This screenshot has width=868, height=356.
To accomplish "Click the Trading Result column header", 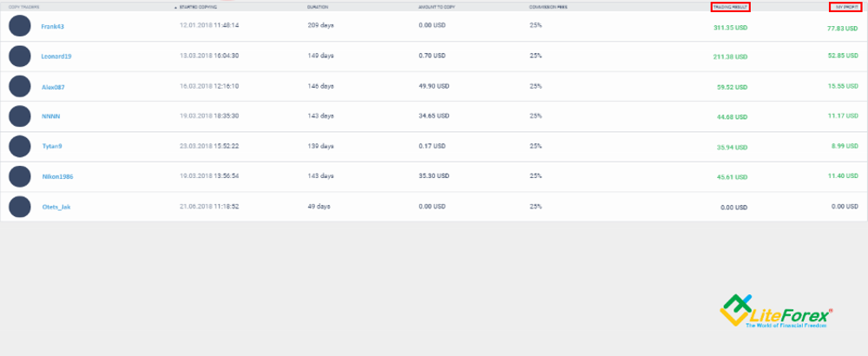I will click(x=731, y=7).
